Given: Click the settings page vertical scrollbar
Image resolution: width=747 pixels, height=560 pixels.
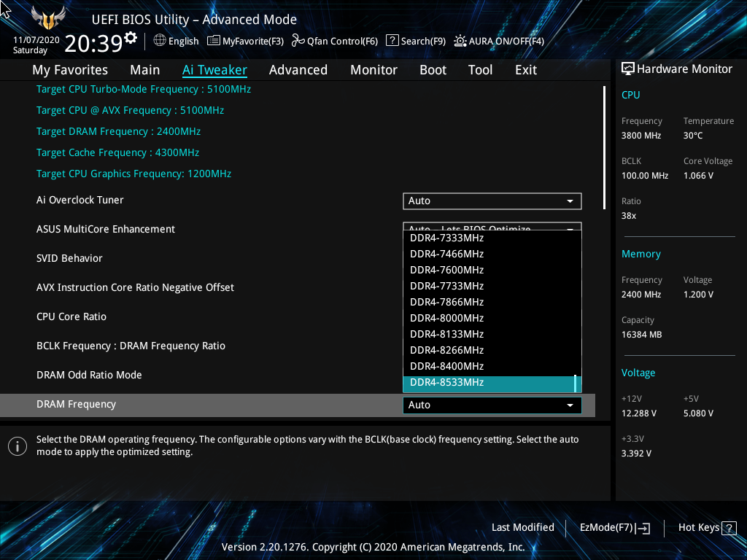Looking at the screenshot, I should click(x=604, y=147).
